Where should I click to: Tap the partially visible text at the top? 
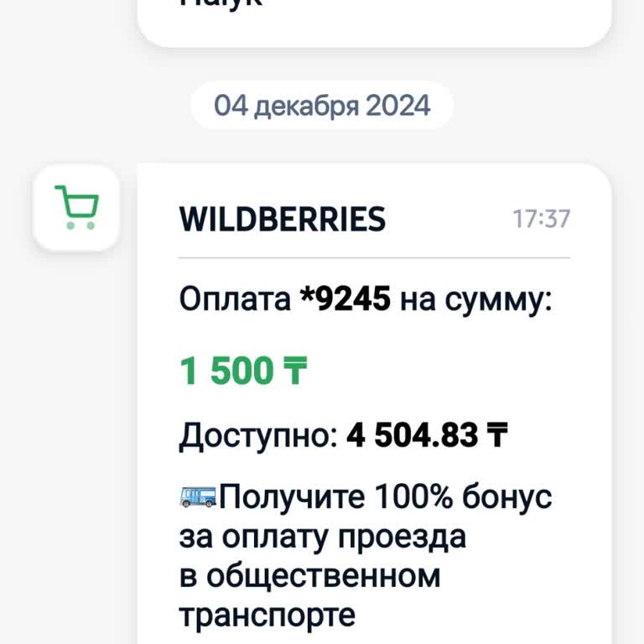[x=221, y=4]
